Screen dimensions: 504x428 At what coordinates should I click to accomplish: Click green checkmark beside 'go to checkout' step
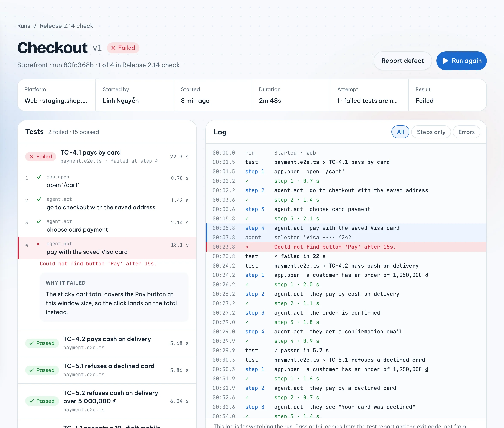[x=39, y=199]
